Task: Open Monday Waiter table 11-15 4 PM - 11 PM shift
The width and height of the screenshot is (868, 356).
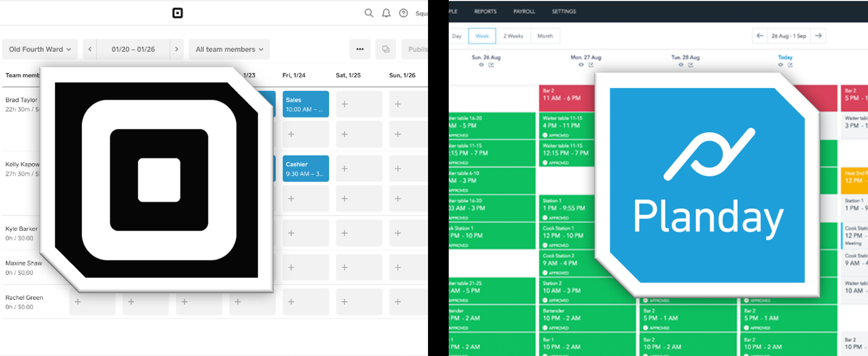Action: pos(567,126)
